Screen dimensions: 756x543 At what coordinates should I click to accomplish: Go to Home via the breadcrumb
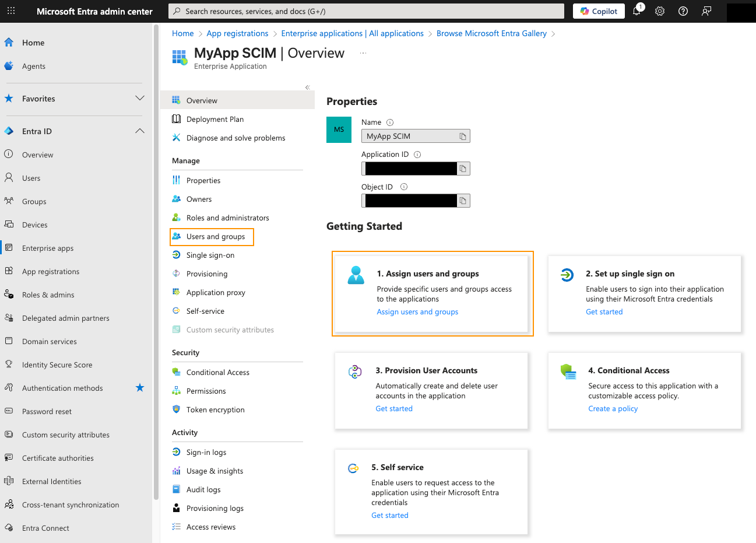tap(182, 33)
